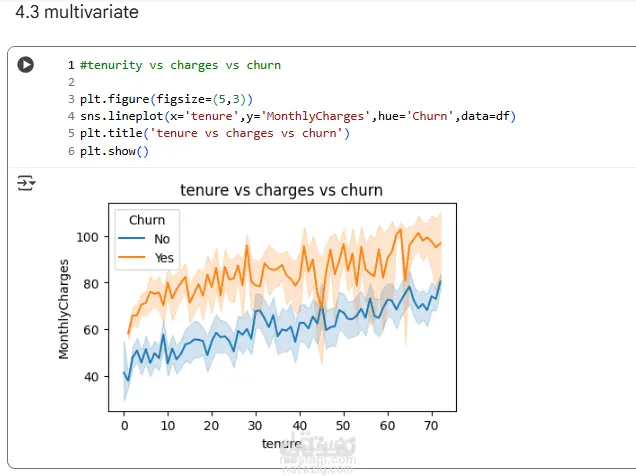The image size is (636, 476).
Task: Click the "Churn" legend title
Action: pyautogui.click(x=147, y=221)
